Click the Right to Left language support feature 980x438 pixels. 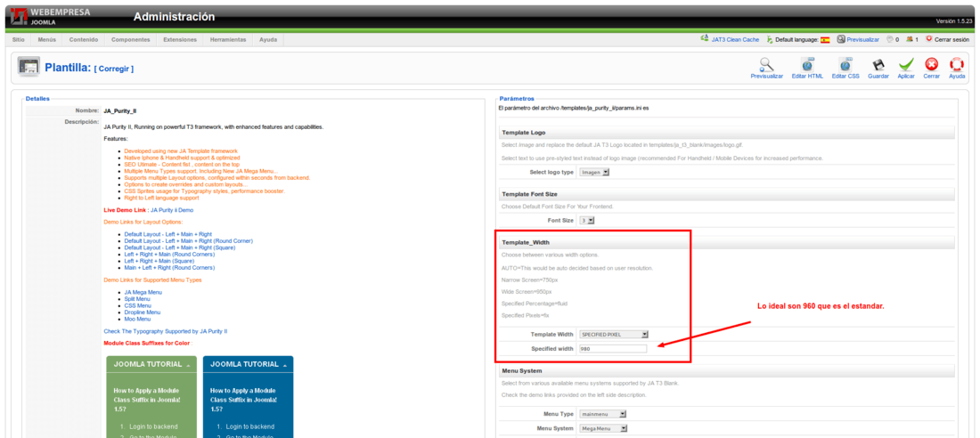161,198
